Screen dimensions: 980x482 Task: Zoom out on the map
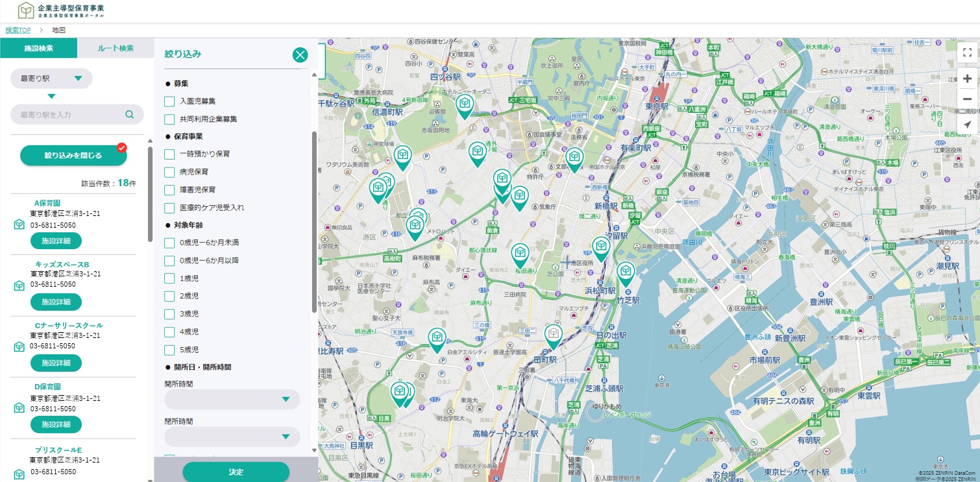coord(967,99)
